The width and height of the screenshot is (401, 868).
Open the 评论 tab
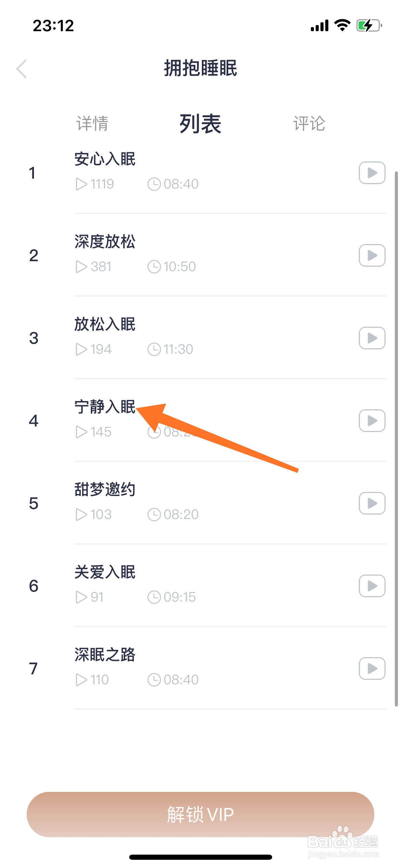pyautogui.click(x=309, y=123)
